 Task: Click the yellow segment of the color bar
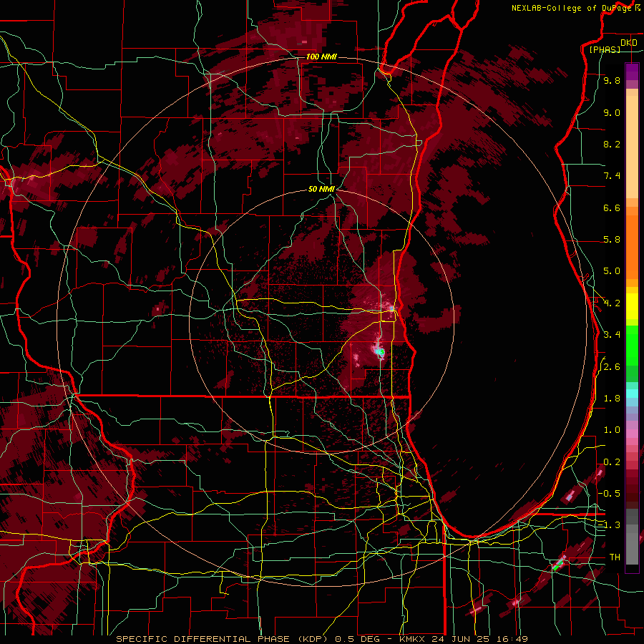point(632,305)
